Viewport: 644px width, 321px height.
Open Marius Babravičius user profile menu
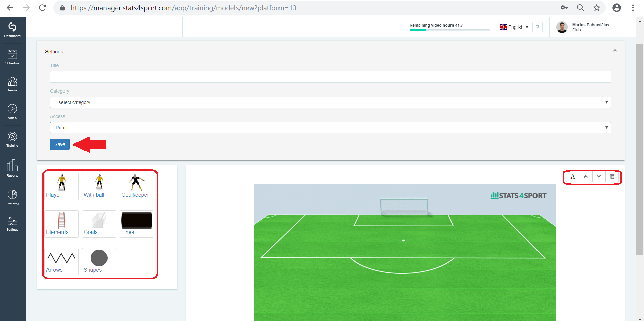(x=583, y=27)
